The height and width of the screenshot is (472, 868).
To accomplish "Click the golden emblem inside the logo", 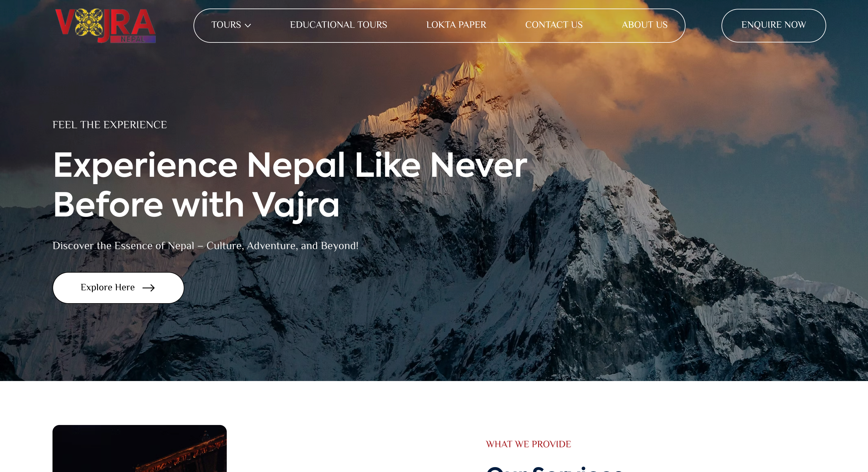I will 89,22.
